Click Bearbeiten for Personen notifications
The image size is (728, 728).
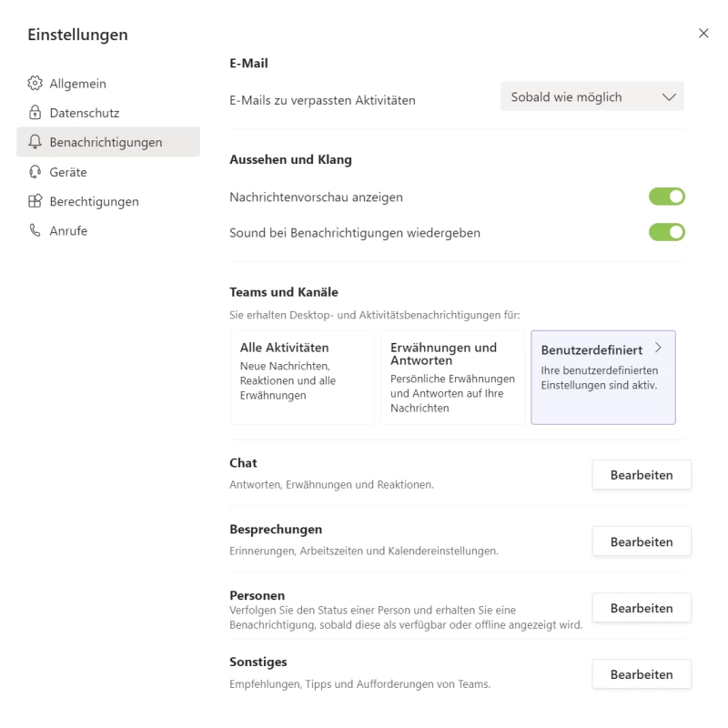(x=642, y=607)
